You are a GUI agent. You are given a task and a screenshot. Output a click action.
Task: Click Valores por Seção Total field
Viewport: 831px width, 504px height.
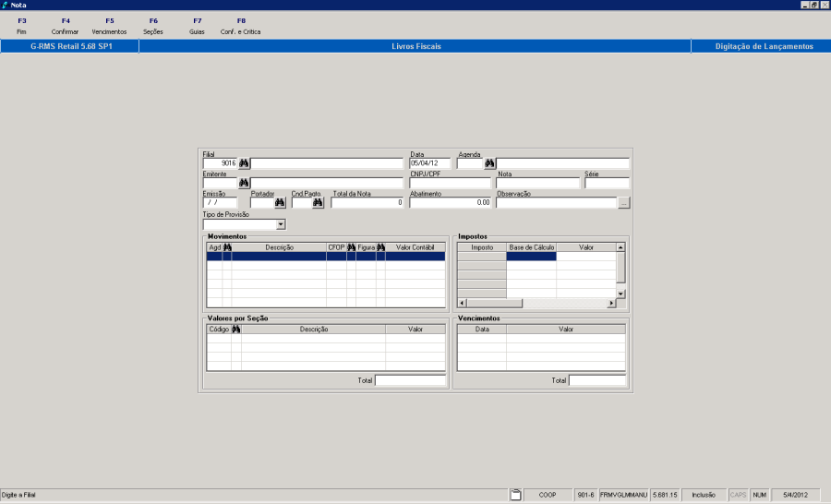pyautogui.click(x=410, y=380)
